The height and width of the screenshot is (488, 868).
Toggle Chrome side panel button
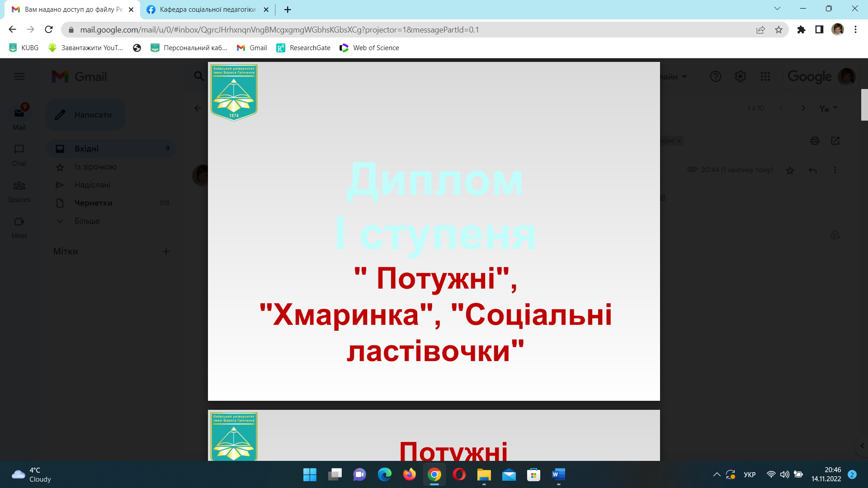pos(819,30)
